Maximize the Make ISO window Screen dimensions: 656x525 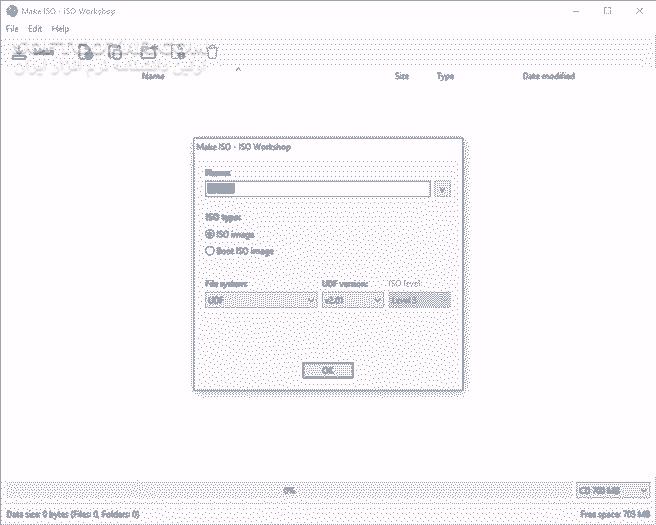tap(607, 11)
